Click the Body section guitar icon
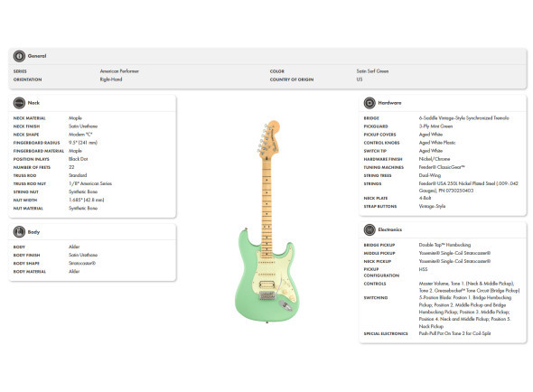The image size is (533, 392). tap(19, 232)
